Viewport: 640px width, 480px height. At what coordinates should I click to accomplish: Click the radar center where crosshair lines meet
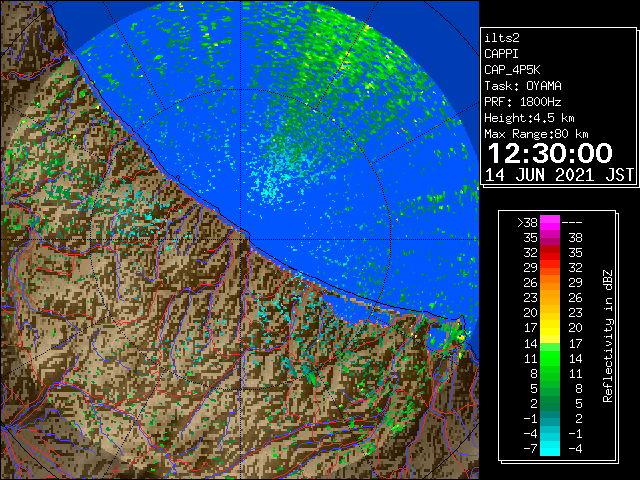click(x=240, y=240)
